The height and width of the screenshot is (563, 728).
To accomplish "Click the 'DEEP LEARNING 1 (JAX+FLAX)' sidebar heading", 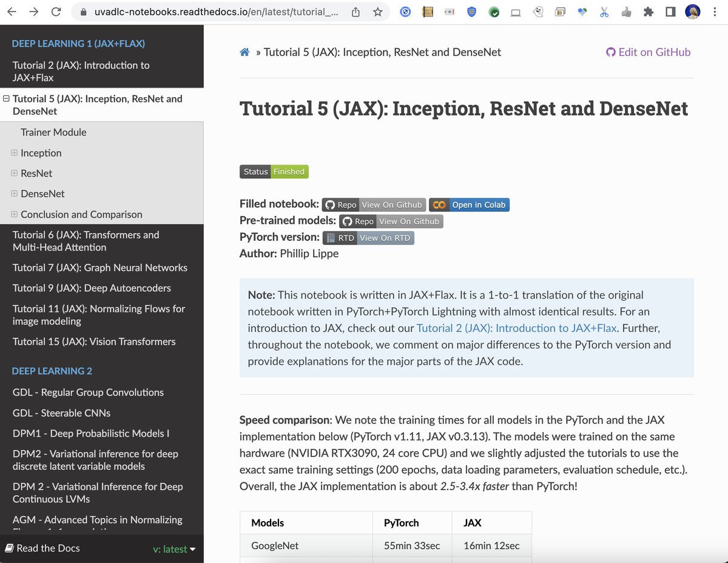I will pos(78,44).
